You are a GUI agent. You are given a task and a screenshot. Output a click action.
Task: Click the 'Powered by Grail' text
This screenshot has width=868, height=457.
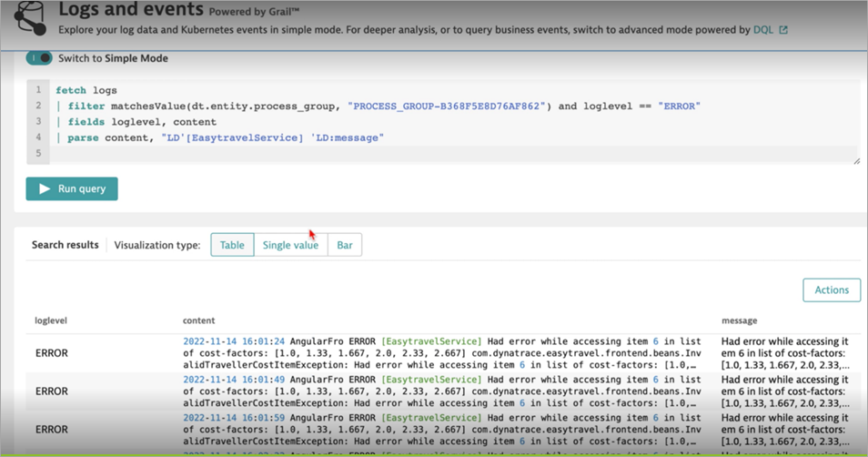click(254, 12)
